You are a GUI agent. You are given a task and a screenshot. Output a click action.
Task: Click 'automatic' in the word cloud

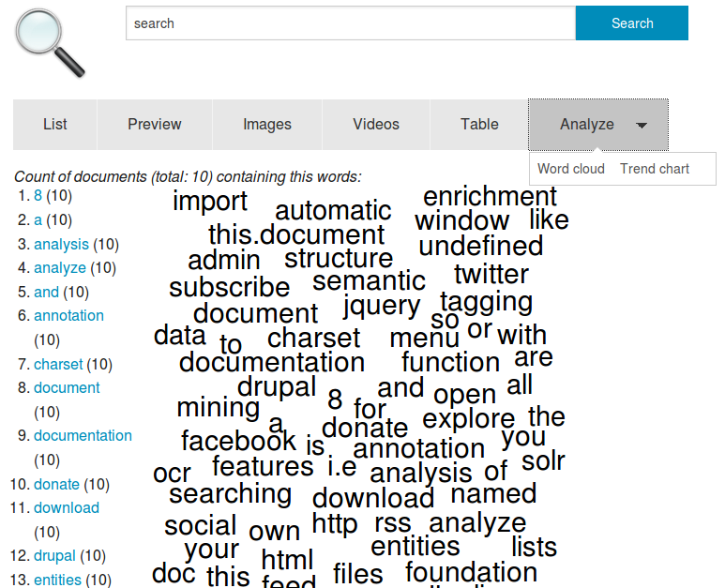333,210
